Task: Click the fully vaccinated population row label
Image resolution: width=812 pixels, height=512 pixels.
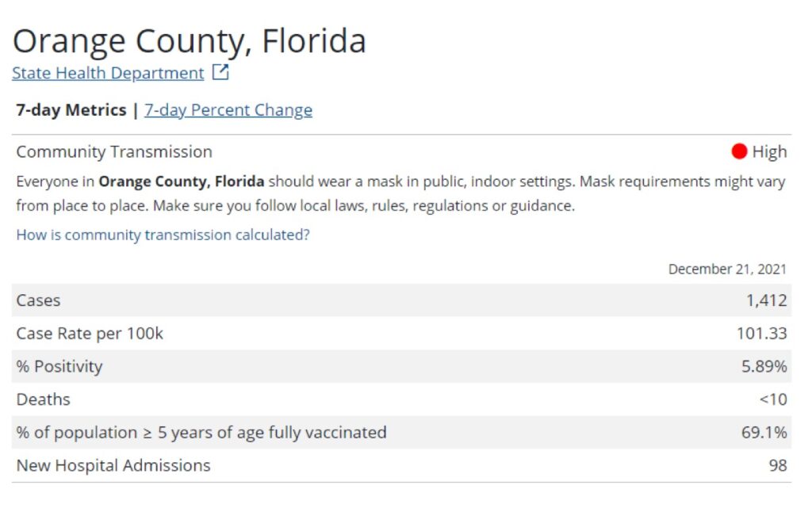Action: 201,433
